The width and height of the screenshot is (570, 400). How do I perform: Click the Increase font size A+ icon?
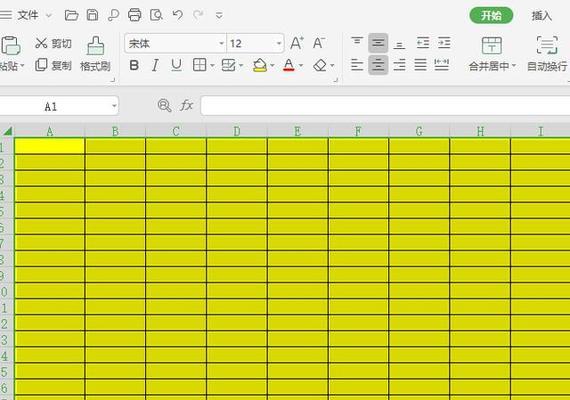pos(297,43)
